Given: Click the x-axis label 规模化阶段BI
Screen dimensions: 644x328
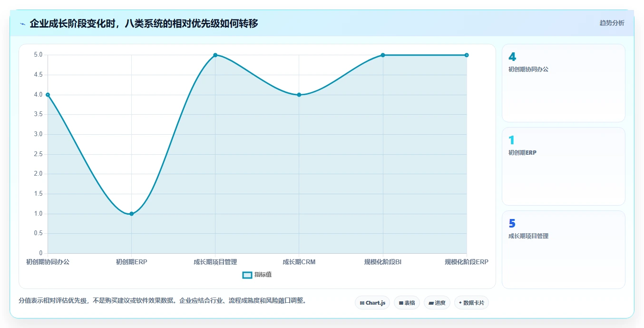Looking at the screenshot, I should tap(383, 262).
